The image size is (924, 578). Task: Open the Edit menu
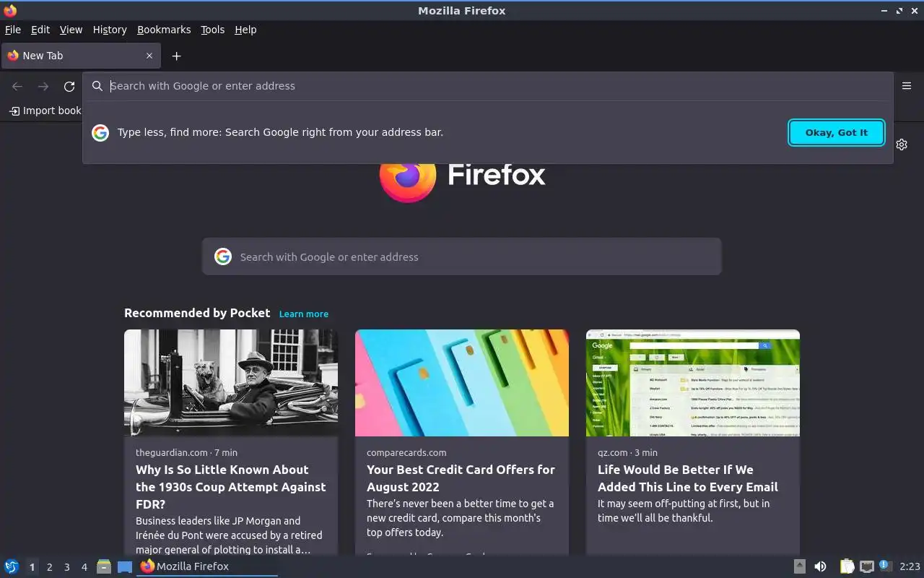tap(40, 30)
